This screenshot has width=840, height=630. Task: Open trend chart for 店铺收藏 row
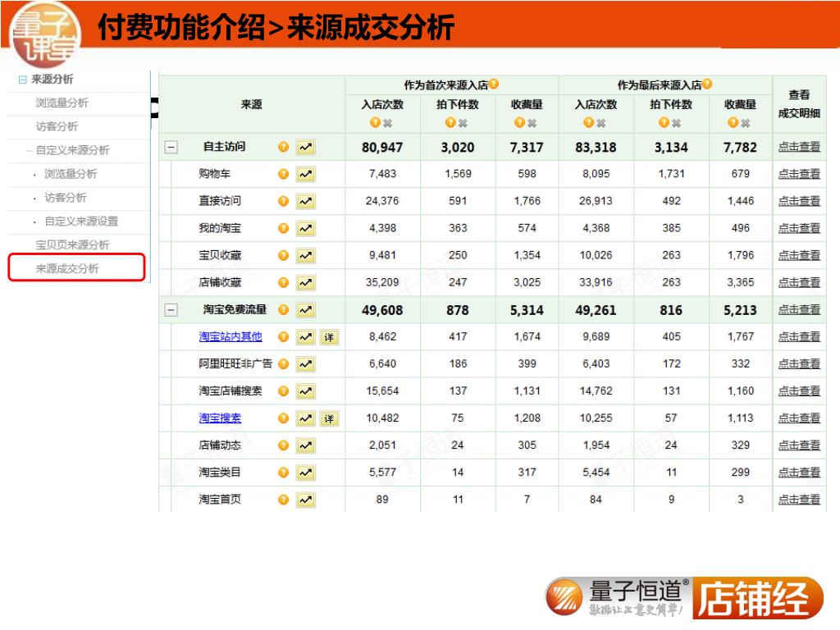point(305,282)
